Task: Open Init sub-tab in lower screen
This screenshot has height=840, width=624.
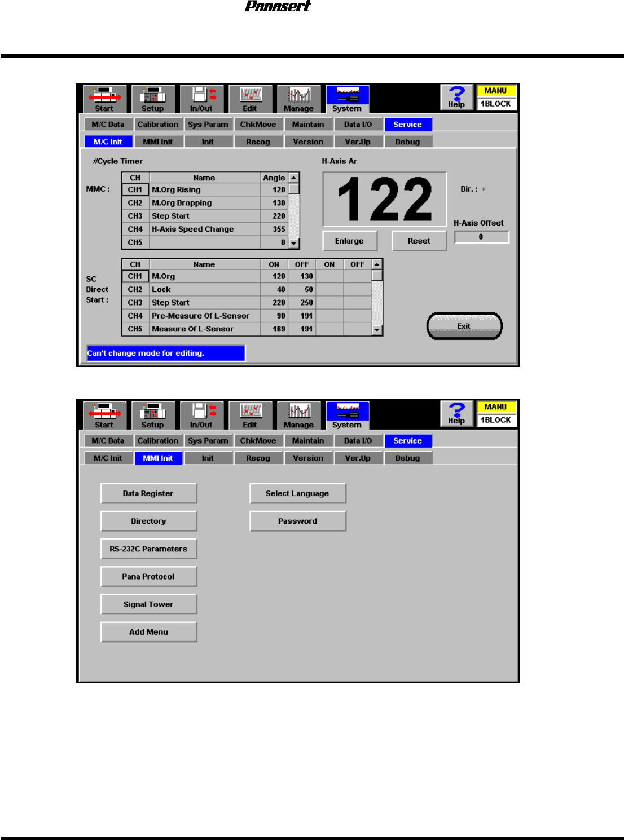Action: click(x=208, y=458)
